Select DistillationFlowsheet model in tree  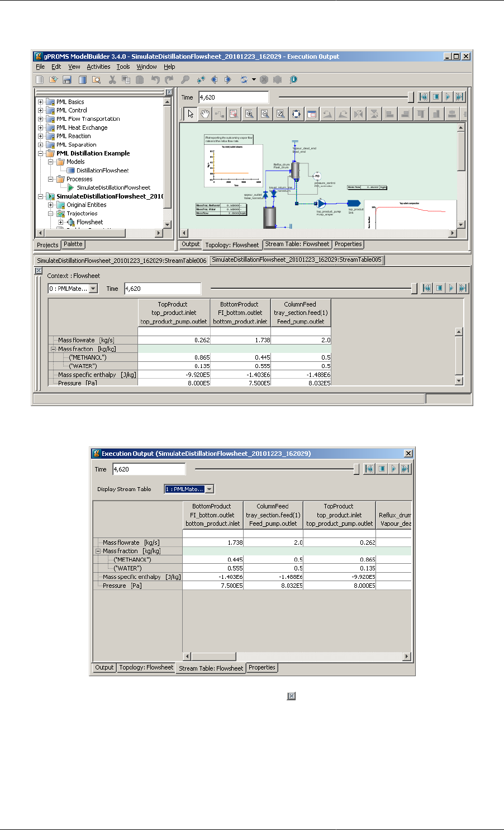pyautogui.click(x=102, y=171)
